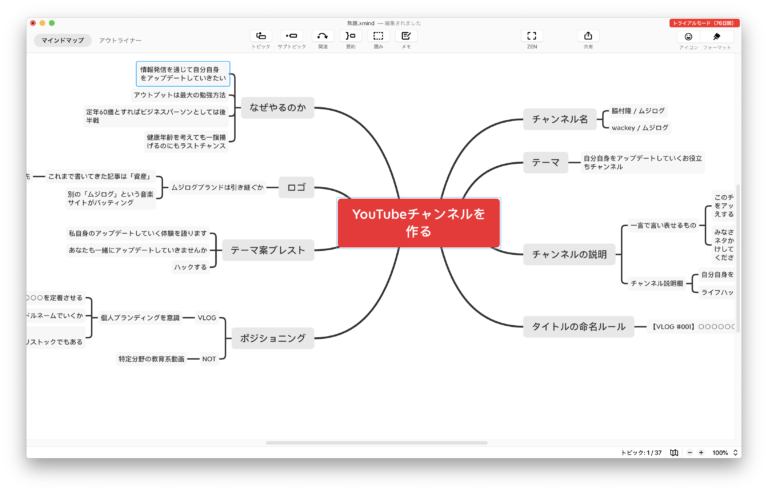
Task: Click the 共有 (Share) icon
Action: [587, 36]
